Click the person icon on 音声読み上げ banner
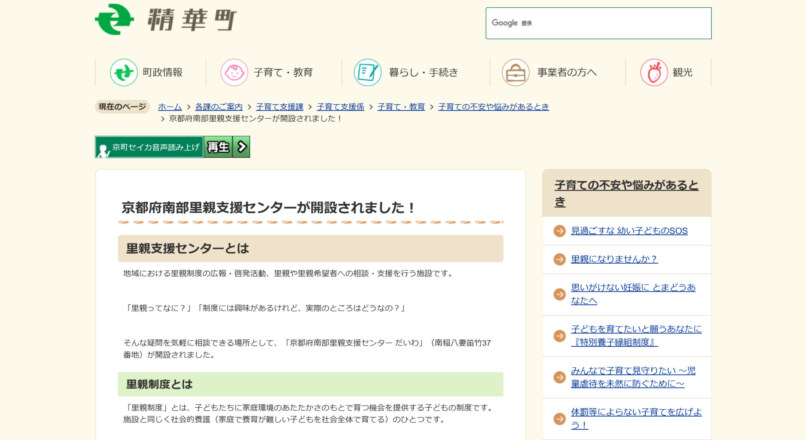 tap(103, 151)
